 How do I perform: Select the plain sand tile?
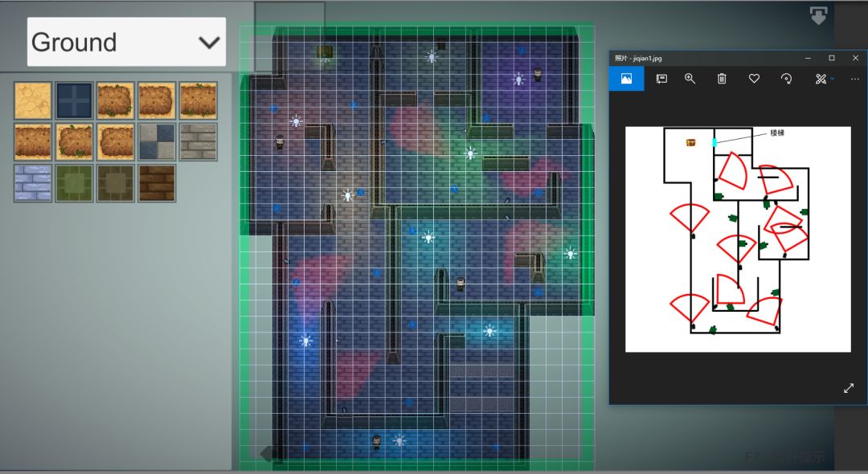point(33,100)
